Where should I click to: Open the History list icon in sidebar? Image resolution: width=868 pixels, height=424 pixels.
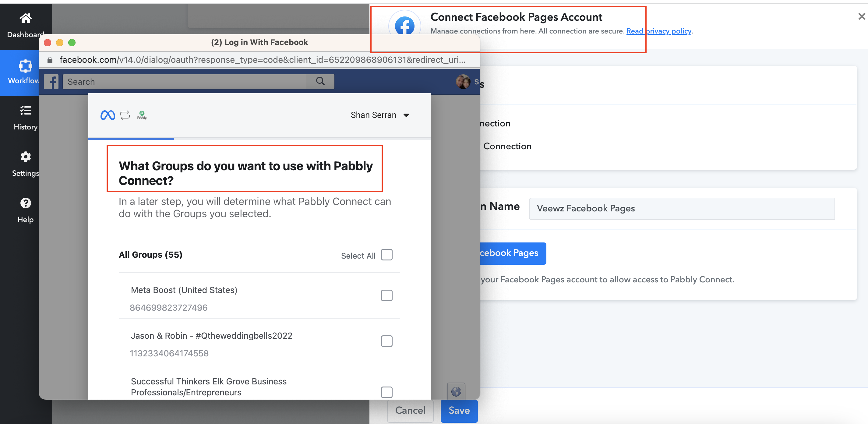pyautogui.click(x=26, y=110)
